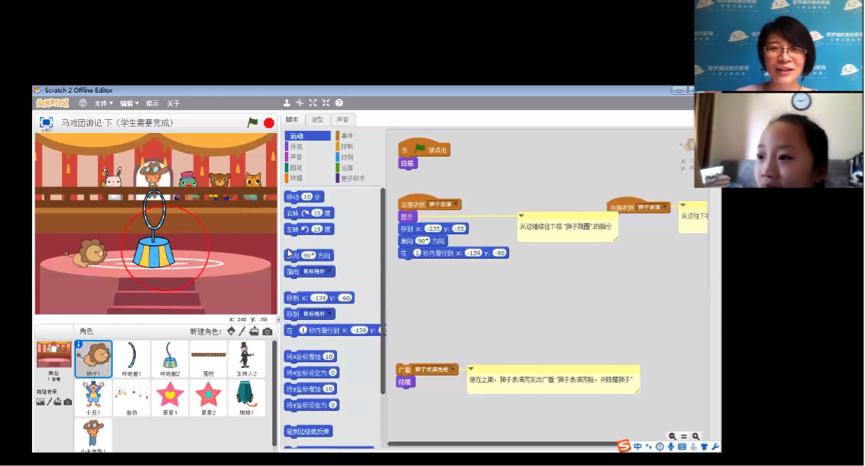
Task: Open message dropdown on first when-I-receive hat block
Action: [456, 204]
